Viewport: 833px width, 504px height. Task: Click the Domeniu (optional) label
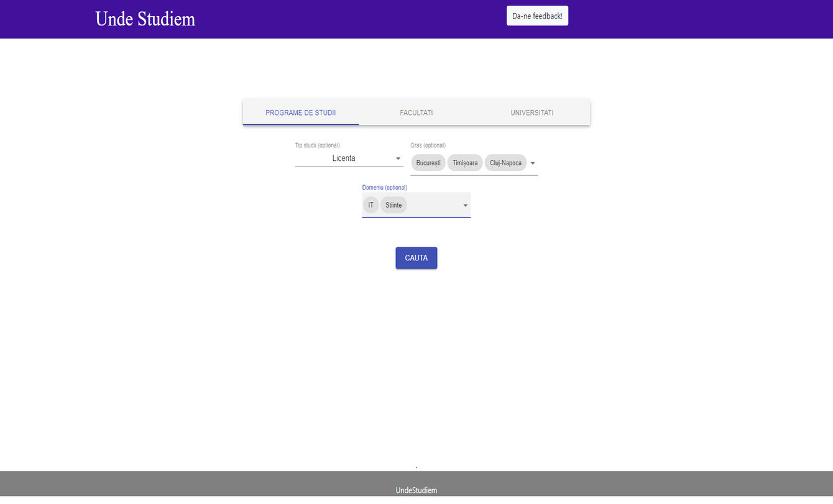pos(384,188)
